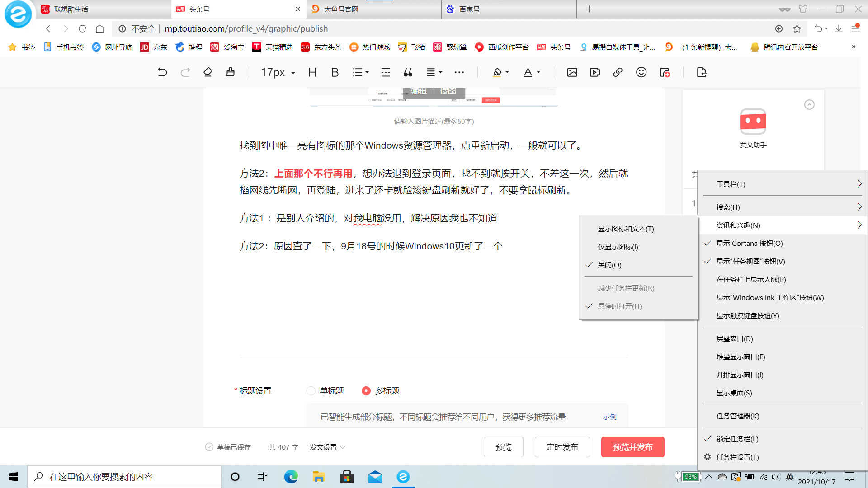
Task: Click the 定时发布 button
Action: 562,447
